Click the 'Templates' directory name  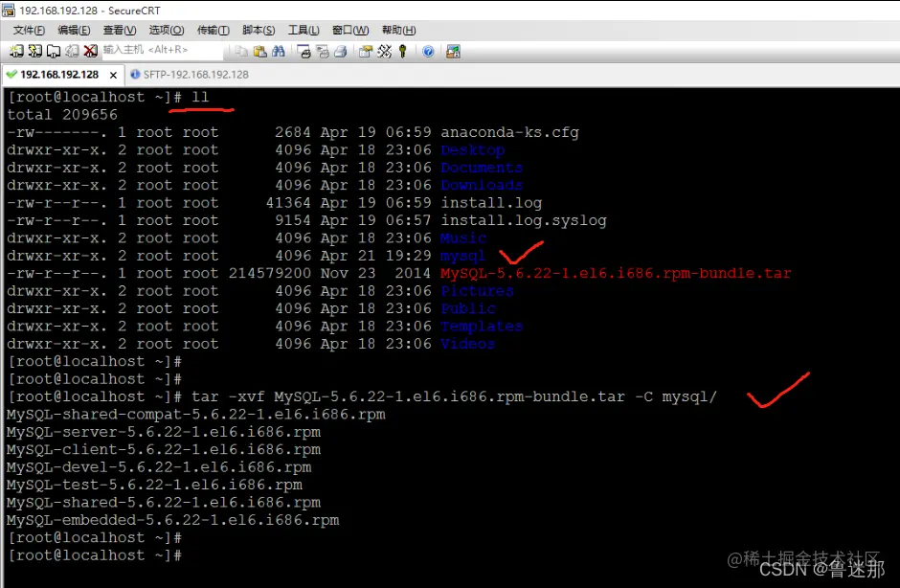click(x=482, y=327)
